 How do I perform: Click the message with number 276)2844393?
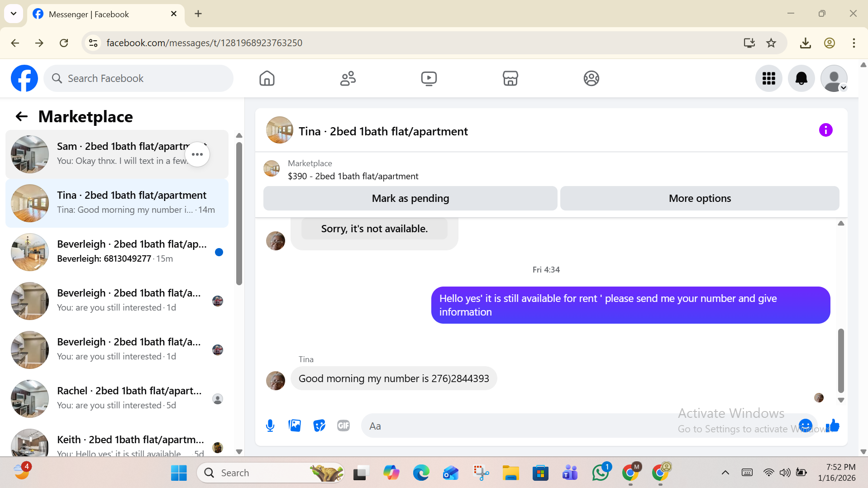[x=394, y=378]
